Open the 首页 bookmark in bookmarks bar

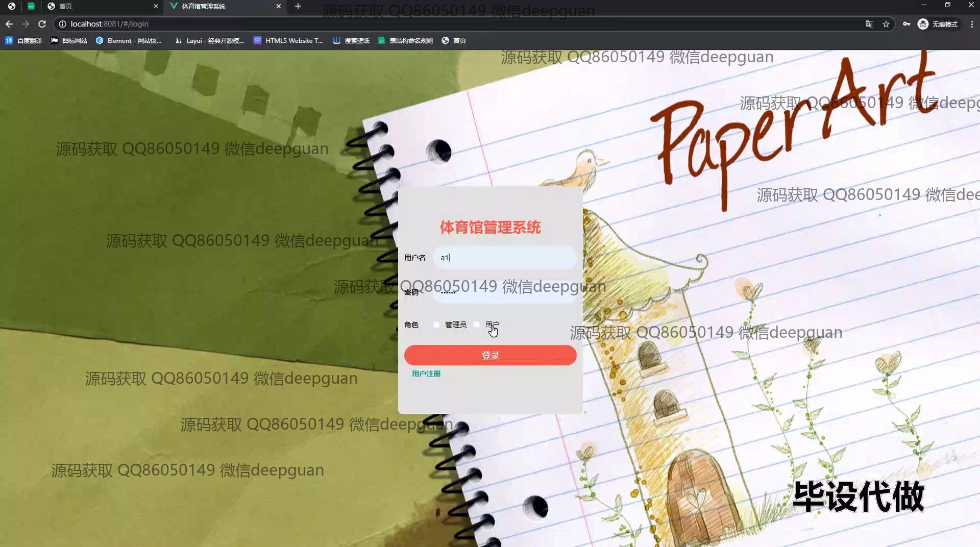coord(454,40)
